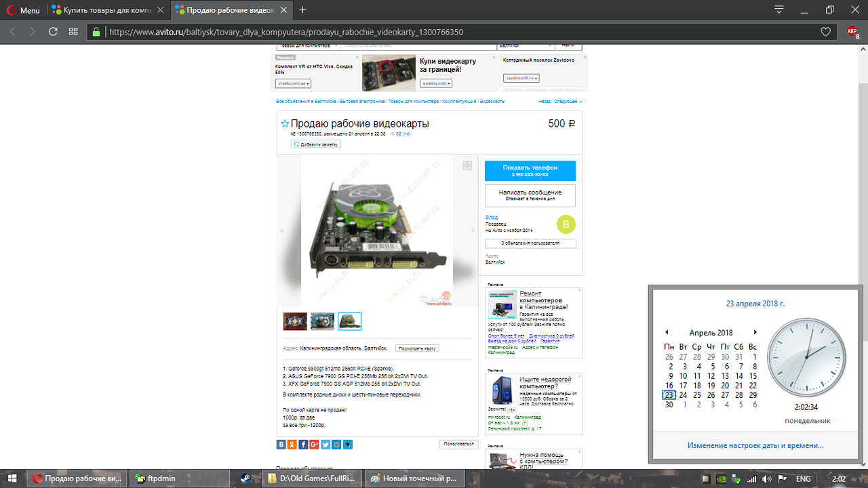Switch the ENG input language
868x488 pixels.
click(804, 479)
